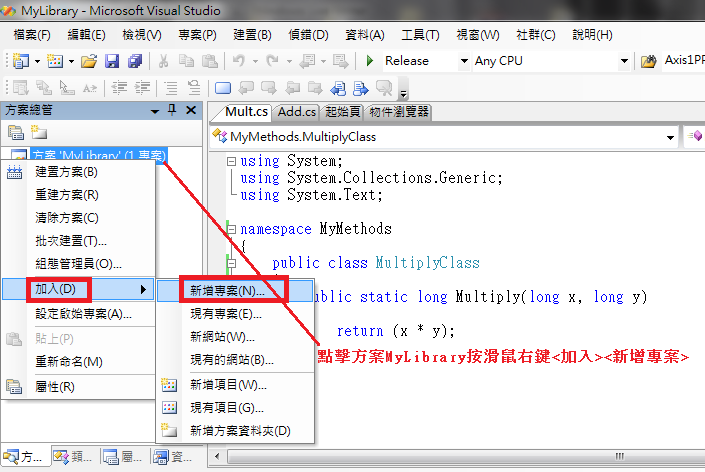Choose 建置方案(B) from context menu
The image size is (705, 472).
79,172
